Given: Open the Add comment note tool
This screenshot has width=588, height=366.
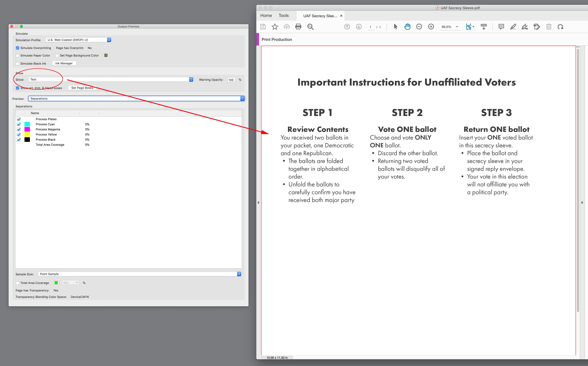Looking at the screenshot, I should (501, 27).
